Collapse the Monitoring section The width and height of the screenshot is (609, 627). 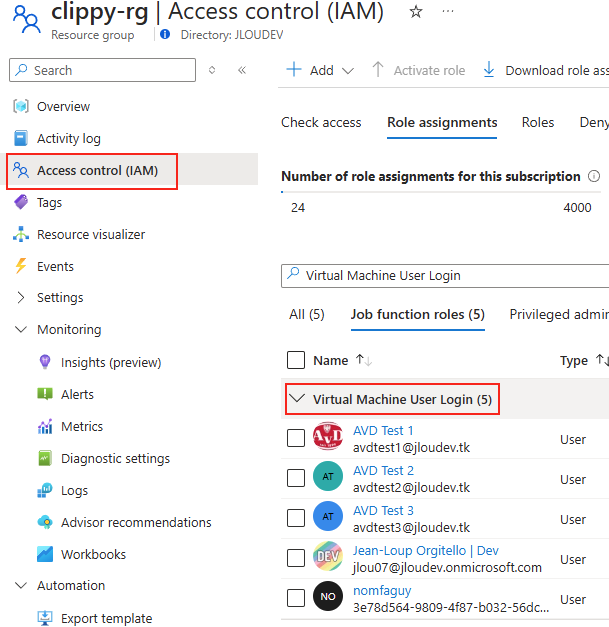point(21,329)
